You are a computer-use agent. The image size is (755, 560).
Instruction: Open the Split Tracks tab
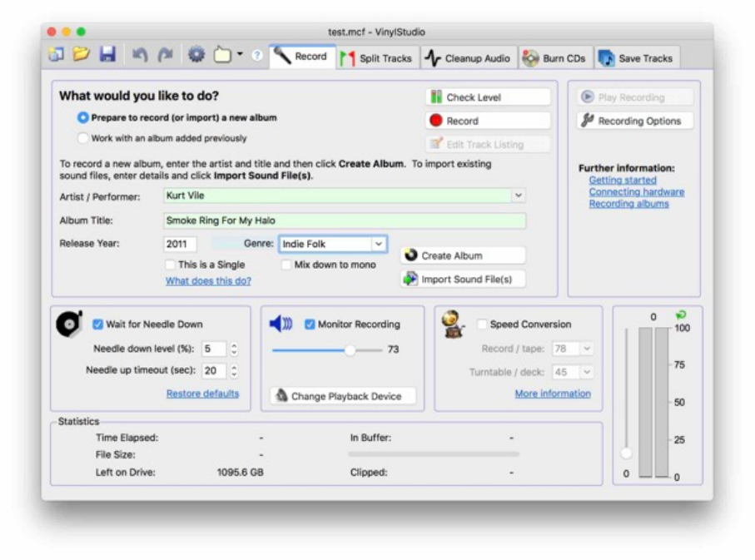pos(377,58)
